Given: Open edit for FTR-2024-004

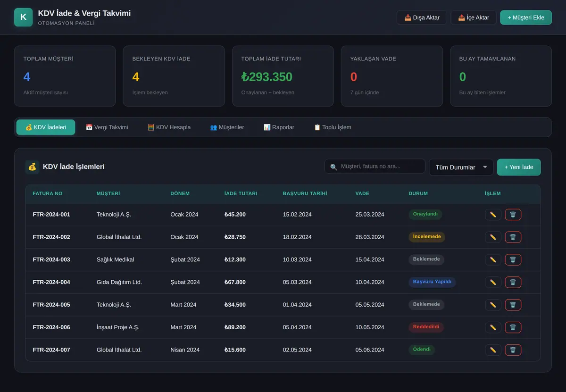Looking at the screenshot, I should point(493,282).
